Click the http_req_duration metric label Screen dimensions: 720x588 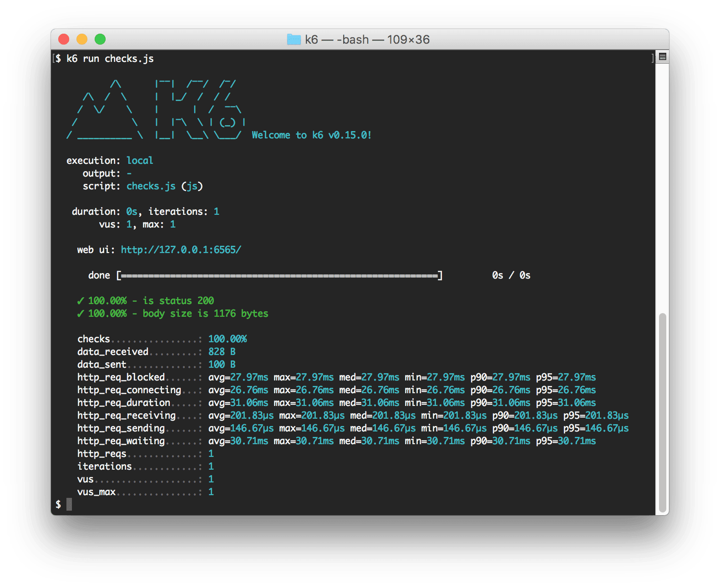pos(123,403)
